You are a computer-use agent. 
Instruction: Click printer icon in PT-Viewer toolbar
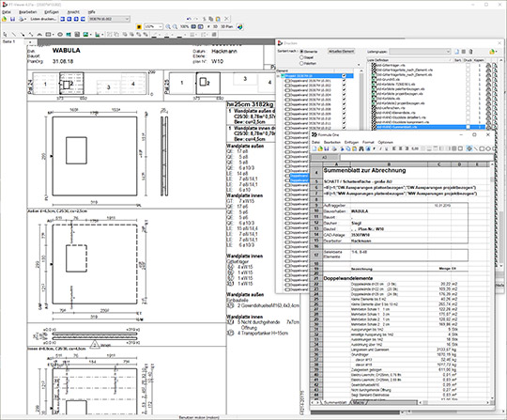tap(21, 19)
